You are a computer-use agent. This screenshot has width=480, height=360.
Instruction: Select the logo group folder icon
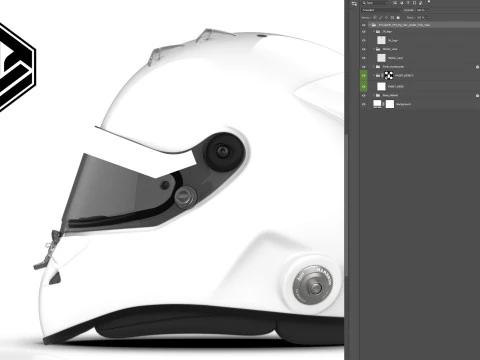(x=378, y=32)
